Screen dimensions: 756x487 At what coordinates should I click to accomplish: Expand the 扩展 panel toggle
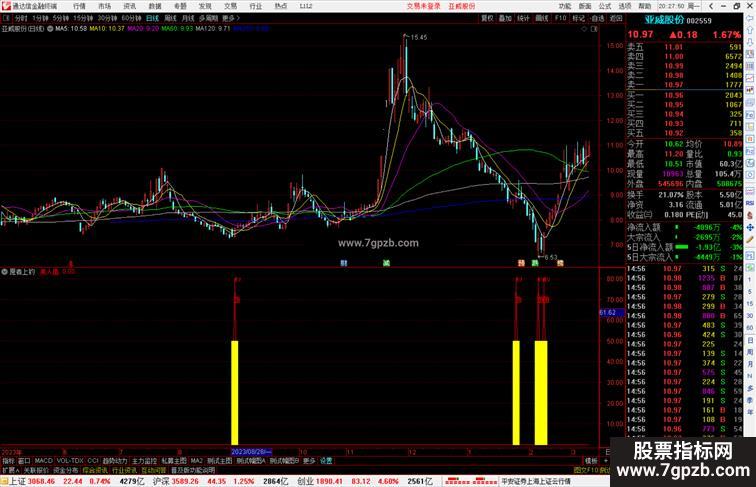tap(10, 470)
